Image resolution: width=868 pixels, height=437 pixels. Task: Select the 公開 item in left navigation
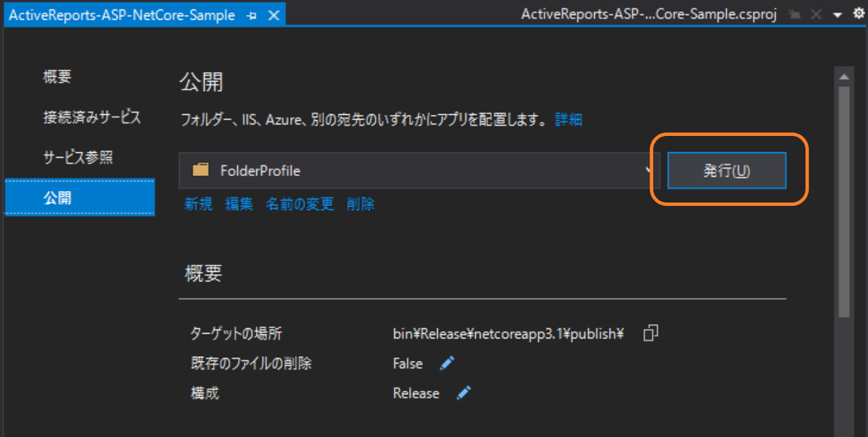(80, 198)
